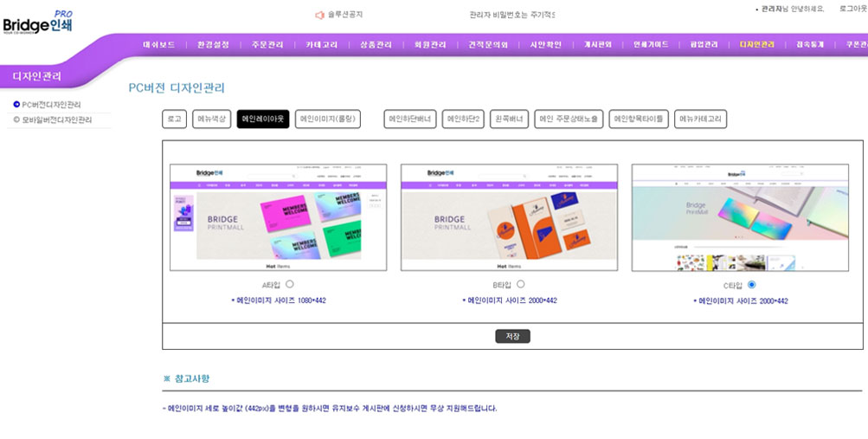Switch to the 메인이미지(롤링) tab

pos(328,119)
